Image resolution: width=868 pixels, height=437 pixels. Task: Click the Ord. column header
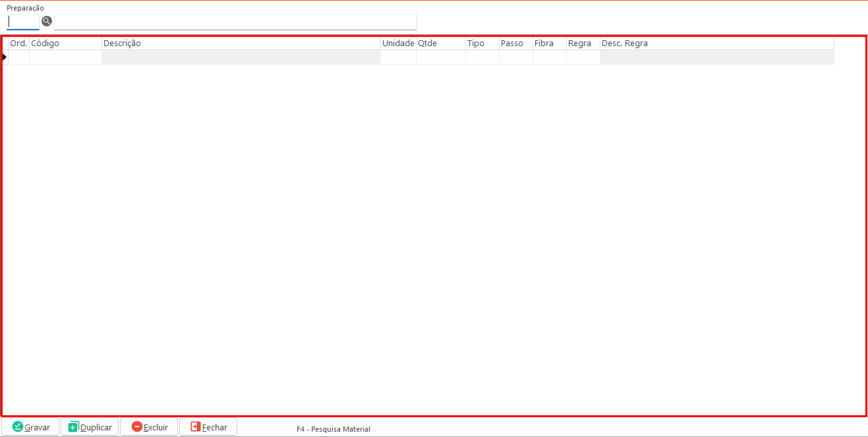point(18,44)
